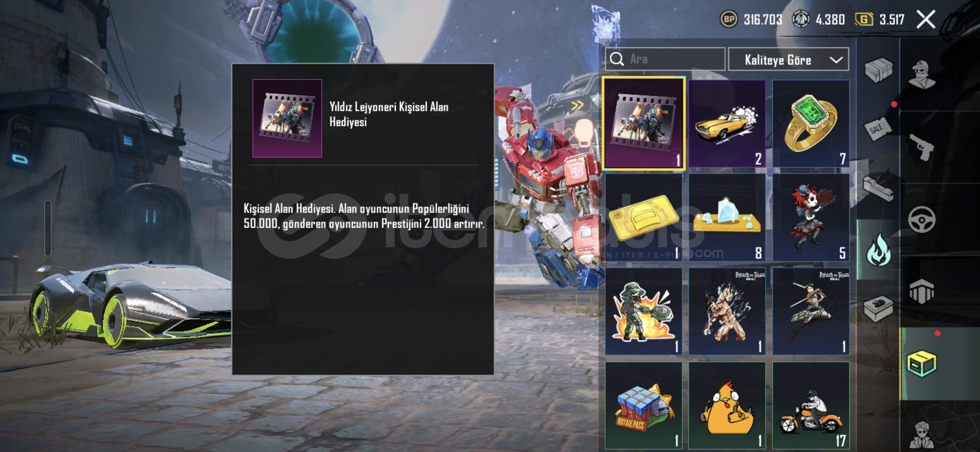The height and width of the screenshot is (452, 980).
Task: Select the yellow car item with count 2
Action: point(727,123)
